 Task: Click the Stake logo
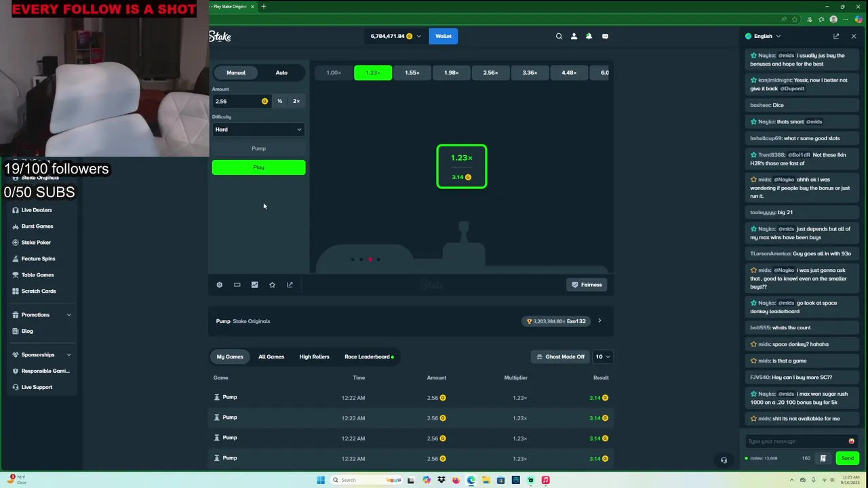tap(220, 37)
